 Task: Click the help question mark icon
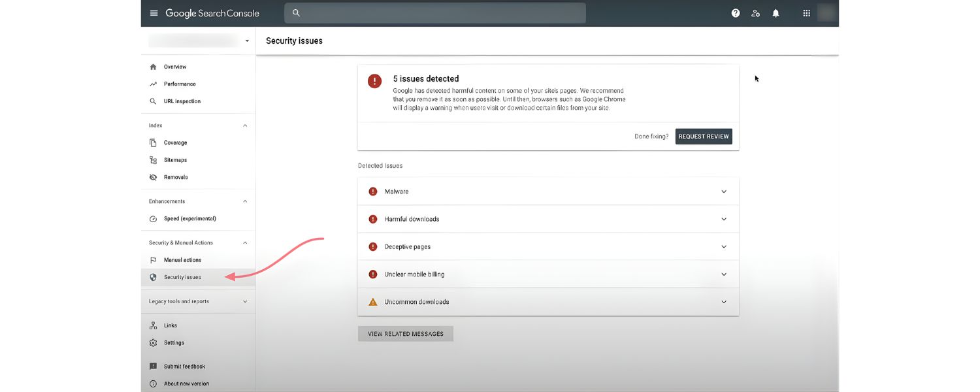[x=735, y=12]
